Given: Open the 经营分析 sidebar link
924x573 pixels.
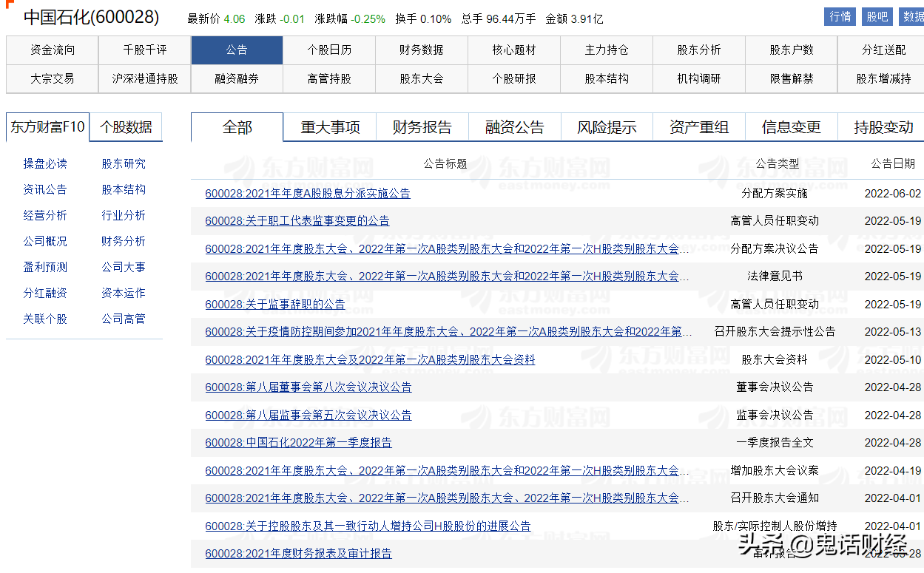Looking at the screenshot, I should 45,215.
